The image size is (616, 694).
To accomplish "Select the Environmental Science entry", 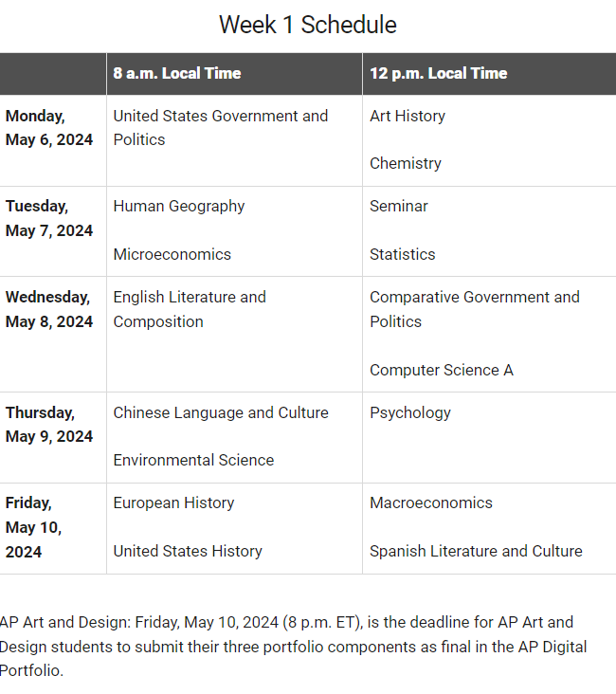I will point(193,461).
